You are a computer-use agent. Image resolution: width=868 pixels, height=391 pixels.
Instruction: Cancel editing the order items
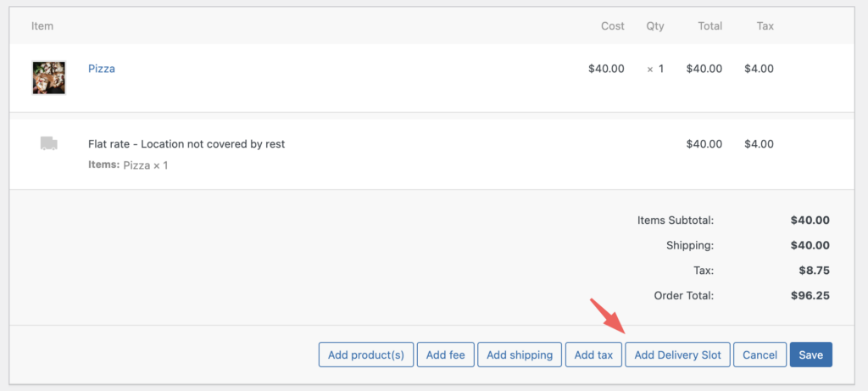pos(759,355)
